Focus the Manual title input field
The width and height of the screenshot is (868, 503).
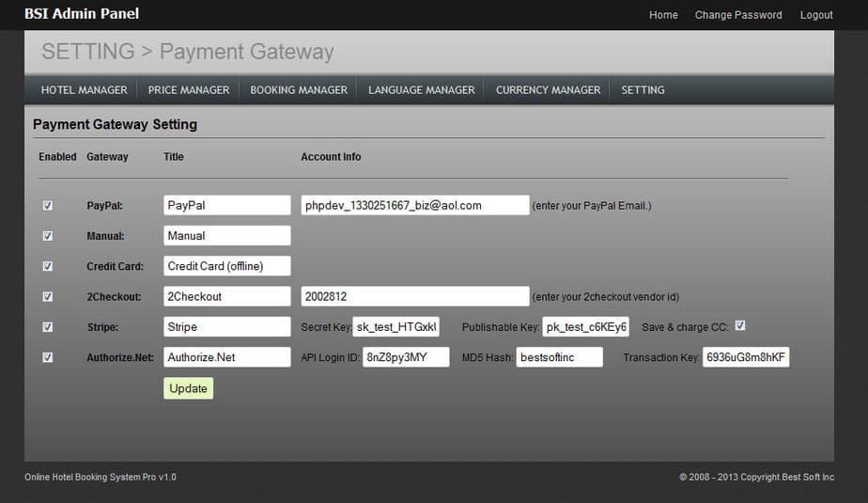coord(227,235)
